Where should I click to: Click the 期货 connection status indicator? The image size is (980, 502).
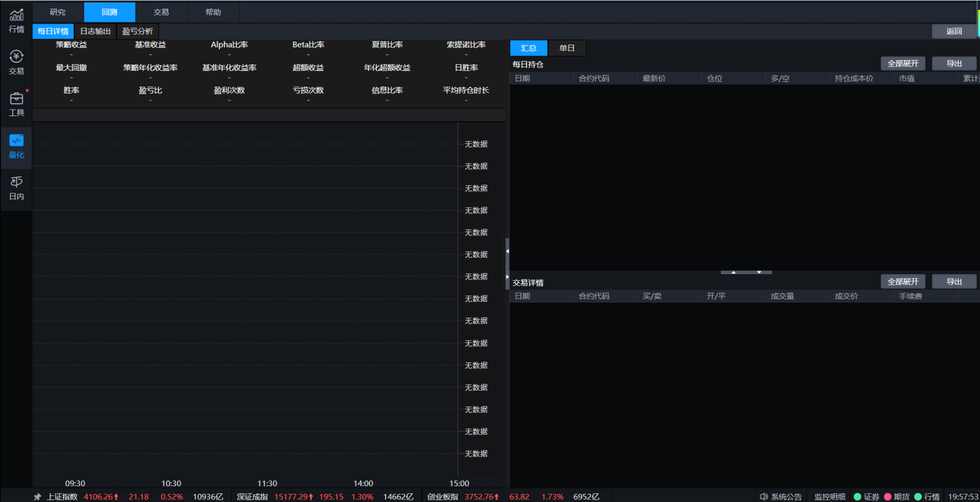[x=887, y=497]
